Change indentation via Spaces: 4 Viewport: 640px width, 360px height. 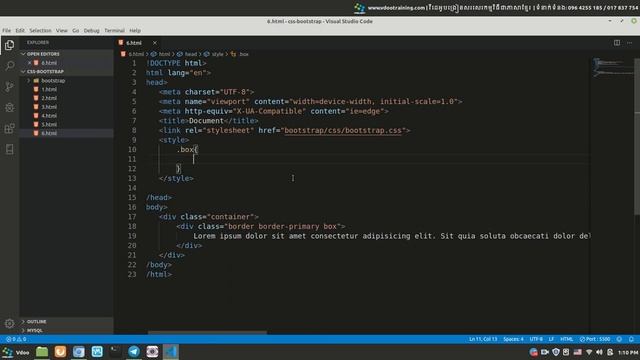pos(513,339)
